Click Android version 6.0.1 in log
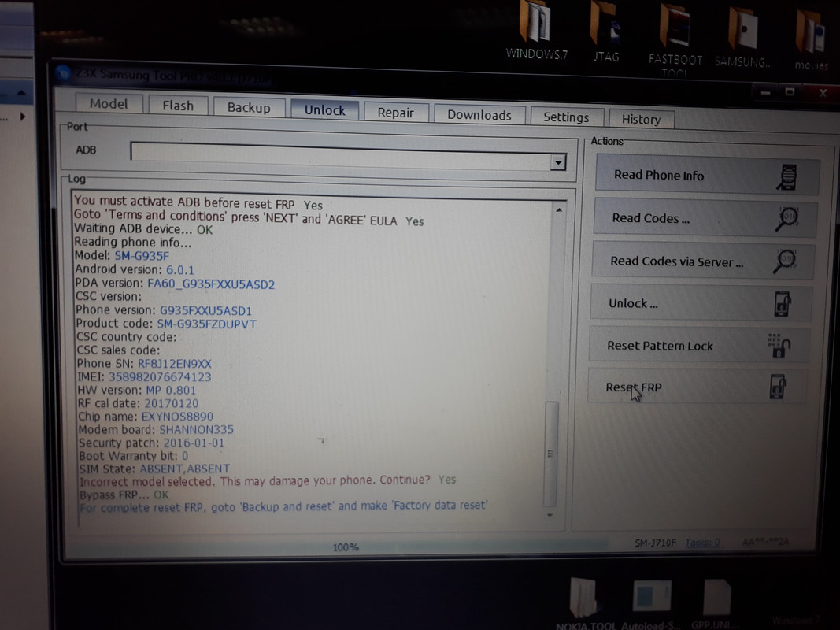Screen dimensions: 840x630 pyautogui.click(x=179, y=270)
